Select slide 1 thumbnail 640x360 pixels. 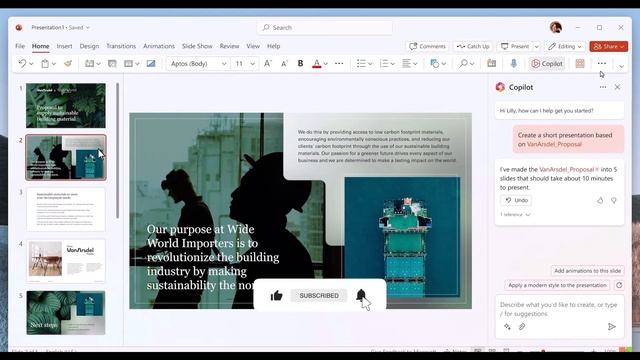click(66, 106)
